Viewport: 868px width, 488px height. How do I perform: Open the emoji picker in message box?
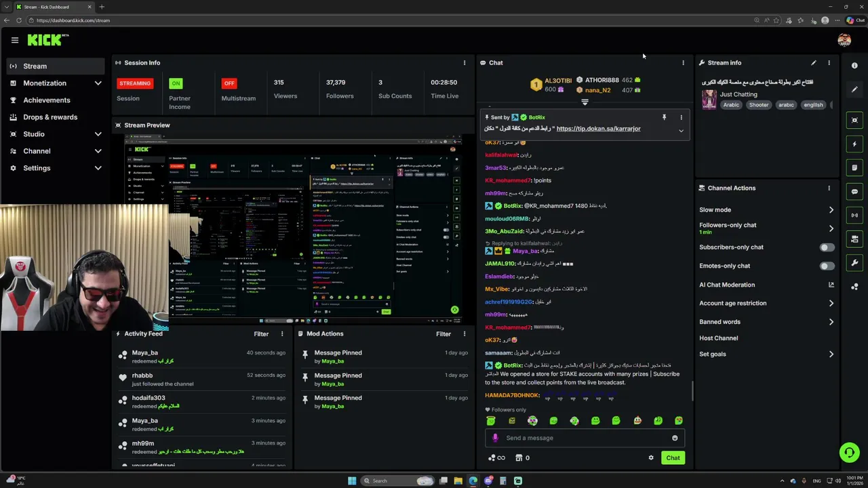675,438
